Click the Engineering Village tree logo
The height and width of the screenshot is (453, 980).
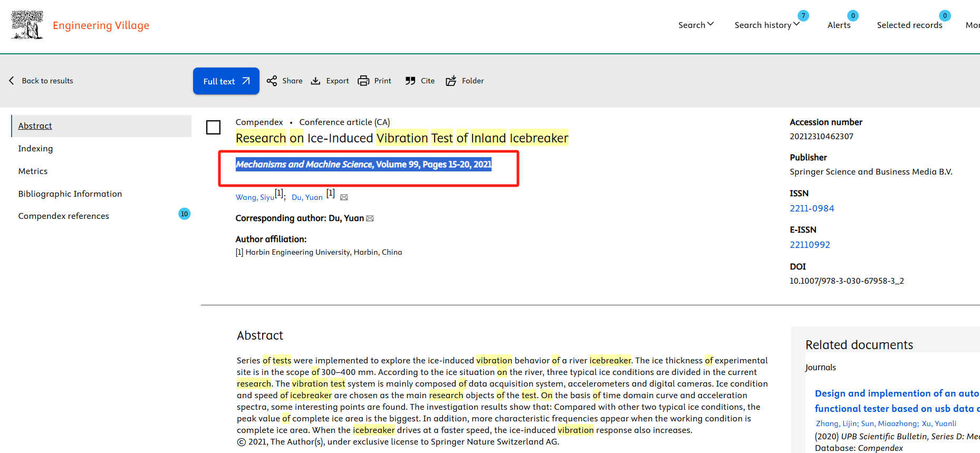[x=27, y=25]
